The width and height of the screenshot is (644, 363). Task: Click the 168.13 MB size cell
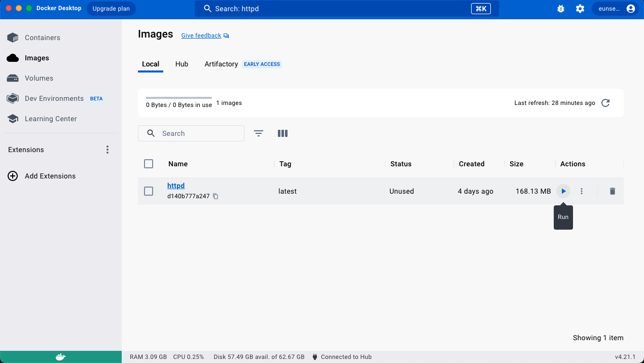533,191
